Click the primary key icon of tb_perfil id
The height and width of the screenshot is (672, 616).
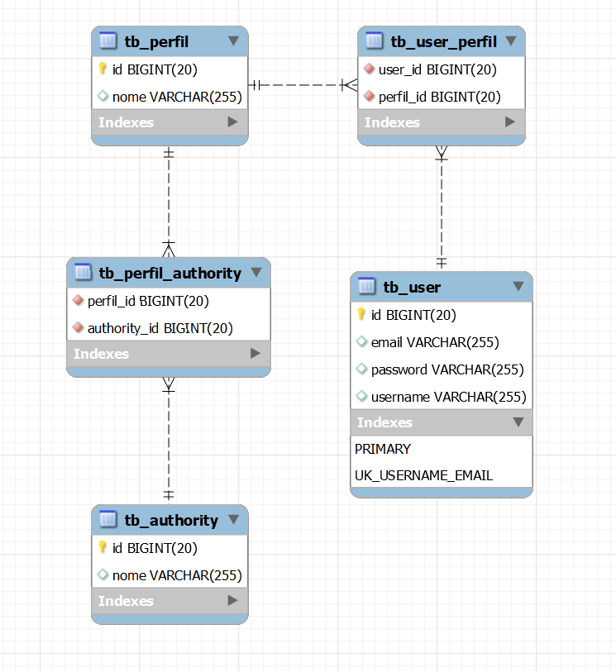[102, 69]
